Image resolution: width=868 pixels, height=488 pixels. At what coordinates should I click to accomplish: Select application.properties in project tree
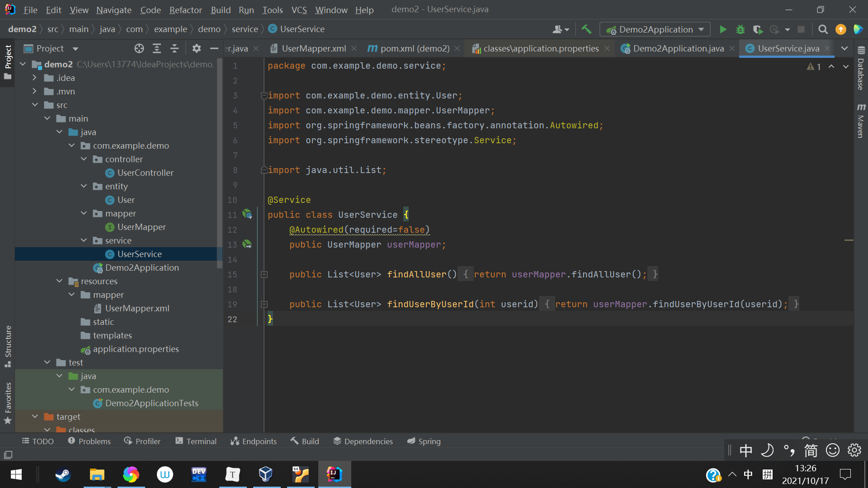(x=136, y=349)
